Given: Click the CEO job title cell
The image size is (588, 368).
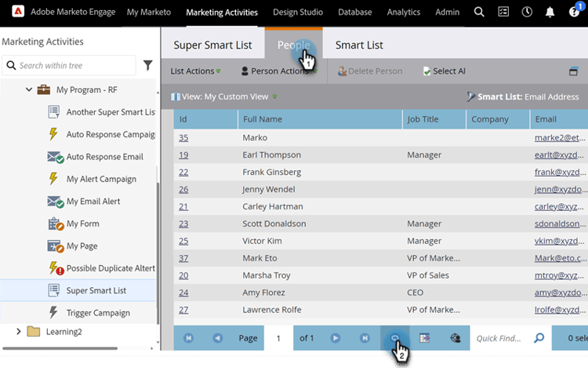Looking at the screenshot, I should [415, 293].
